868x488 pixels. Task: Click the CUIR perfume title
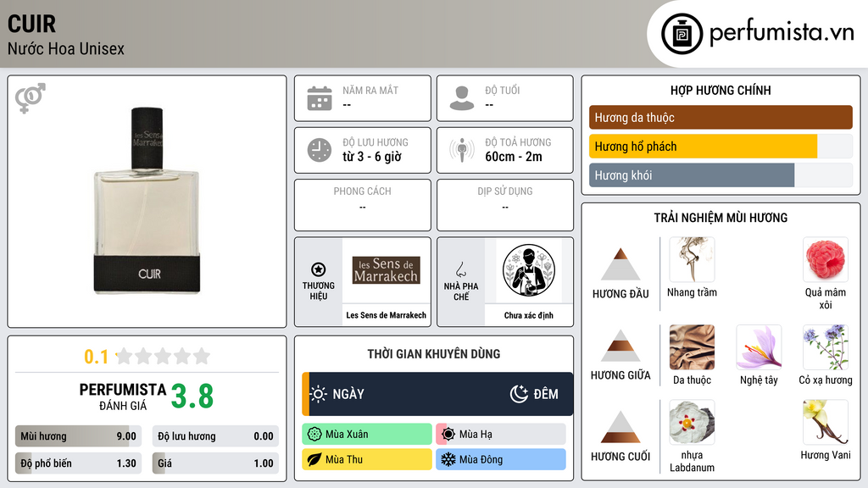[x=31, y=25]
